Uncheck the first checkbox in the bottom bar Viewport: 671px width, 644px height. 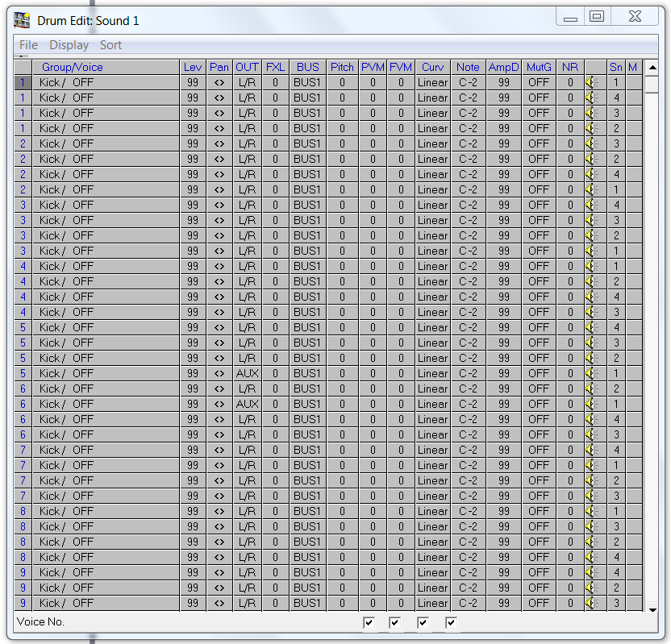click(369, 622)
